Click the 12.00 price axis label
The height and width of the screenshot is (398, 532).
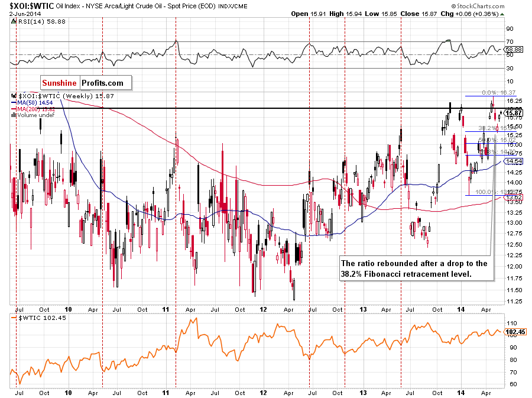tap(514, 266)
